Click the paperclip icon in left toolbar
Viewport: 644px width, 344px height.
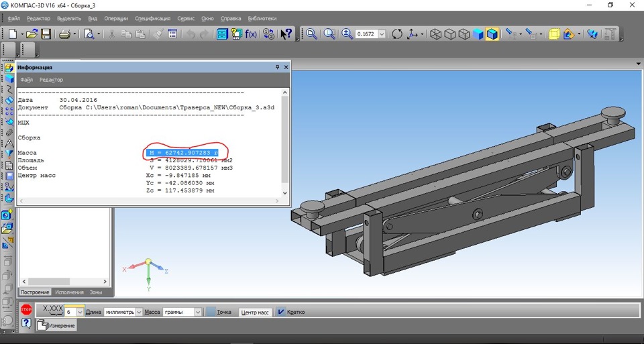click(x=9, y=133)
